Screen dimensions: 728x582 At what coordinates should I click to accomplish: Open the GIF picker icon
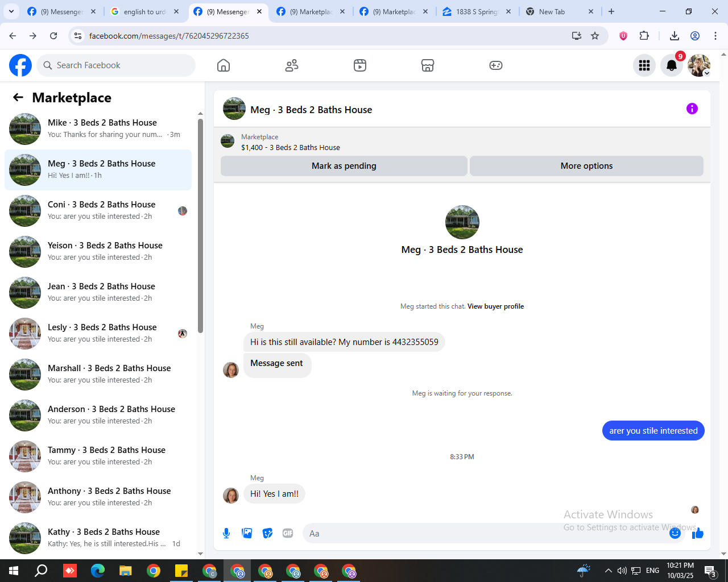click(x=288, y=533)
